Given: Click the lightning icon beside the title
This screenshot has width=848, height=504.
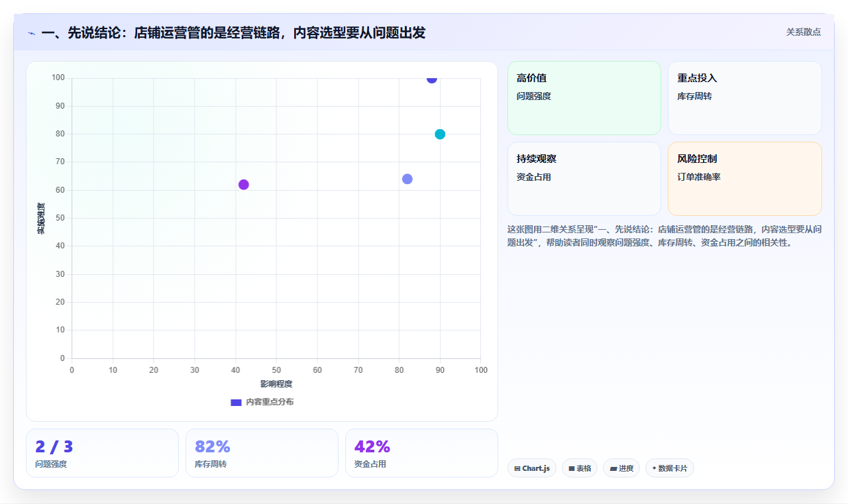Looking at the screenshot, I should pyautogui.click(x=31, y=32).
